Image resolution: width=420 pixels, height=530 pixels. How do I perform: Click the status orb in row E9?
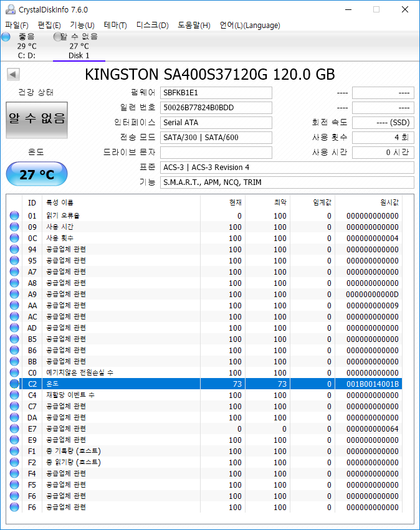click(14, 440)
